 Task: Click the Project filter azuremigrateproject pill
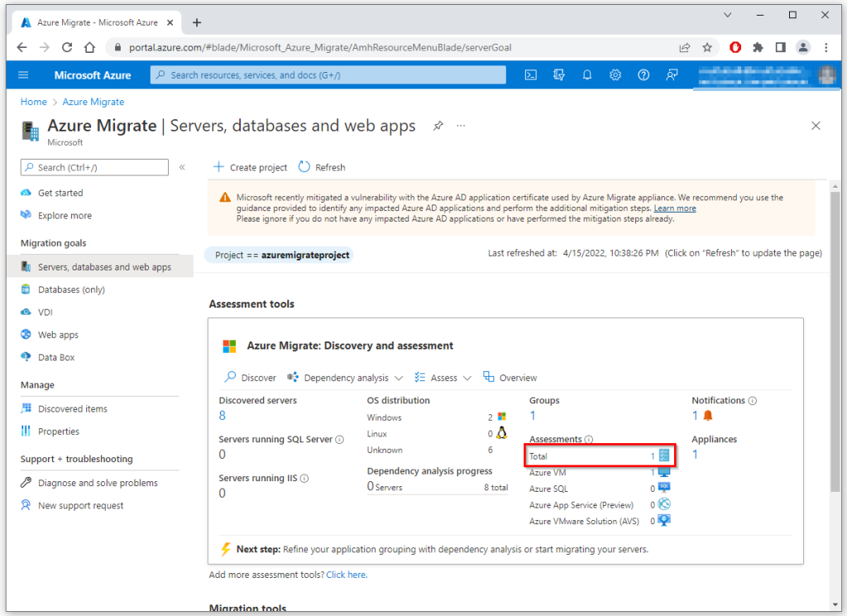[280, 255]
